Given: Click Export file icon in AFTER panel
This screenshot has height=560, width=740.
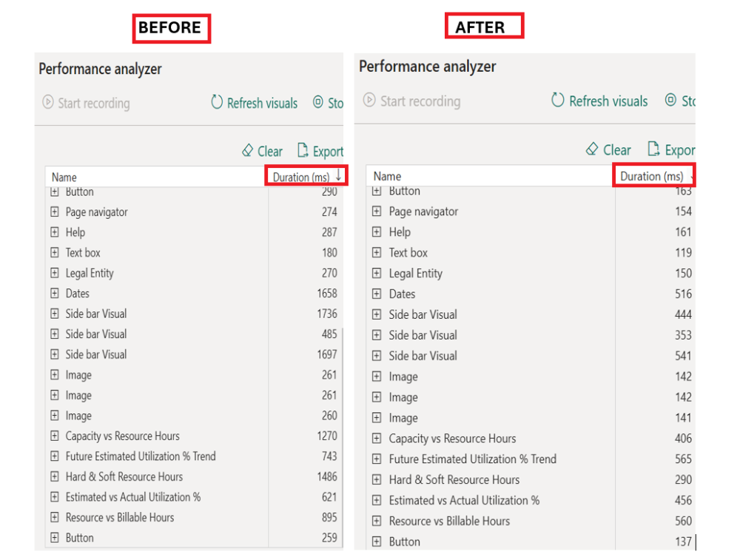Looking at the screenshot, I should pos(653,149).
